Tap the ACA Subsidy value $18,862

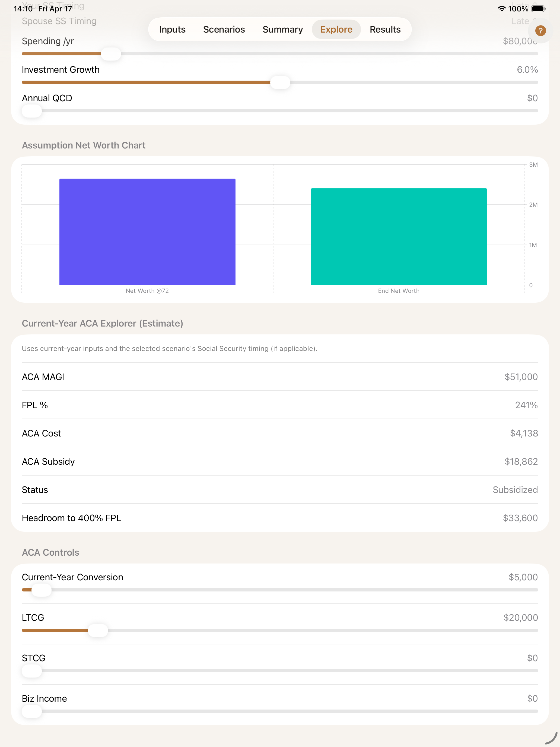(521, 462)
